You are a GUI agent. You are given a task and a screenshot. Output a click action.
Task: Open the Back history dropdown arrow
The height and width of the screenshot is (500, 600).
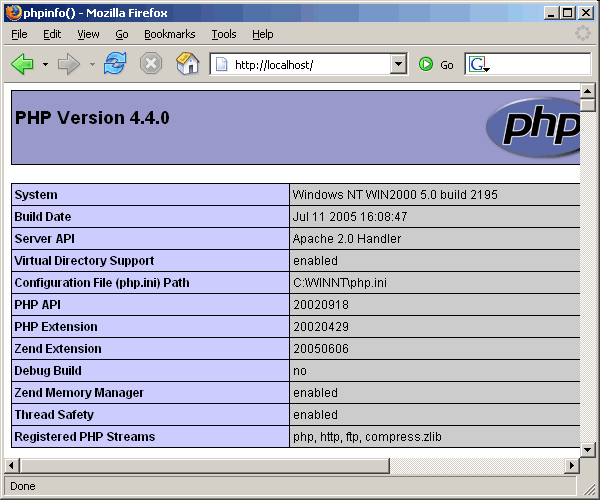pyautogui.click(x=45, y=64)
